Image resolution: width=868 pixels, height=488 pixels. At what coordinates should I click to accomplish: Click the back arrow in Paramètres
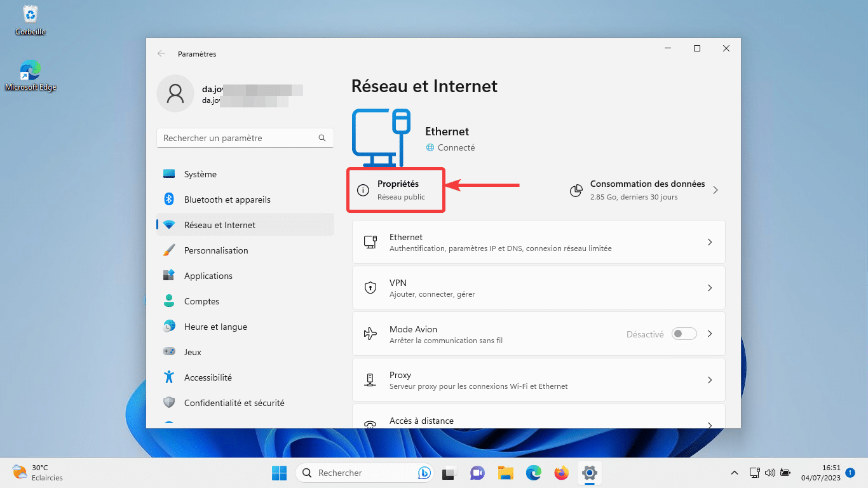(161, 53)
